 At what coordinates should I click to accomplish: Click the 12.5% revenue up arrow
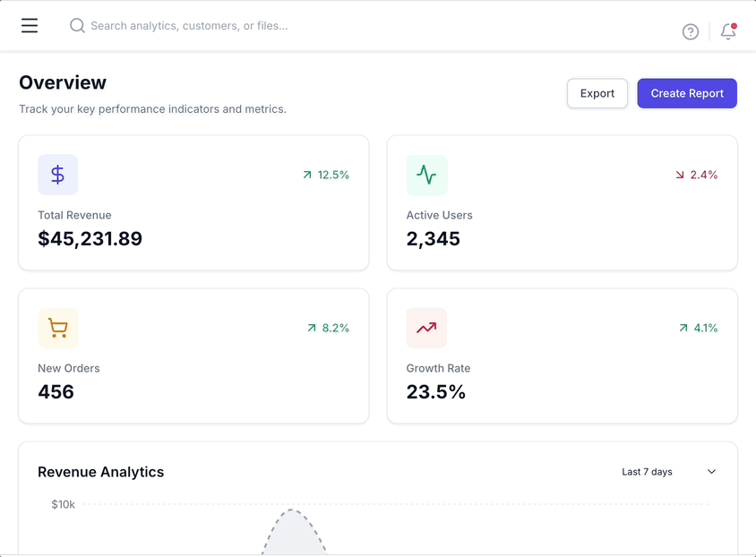[x=307, y=176]
